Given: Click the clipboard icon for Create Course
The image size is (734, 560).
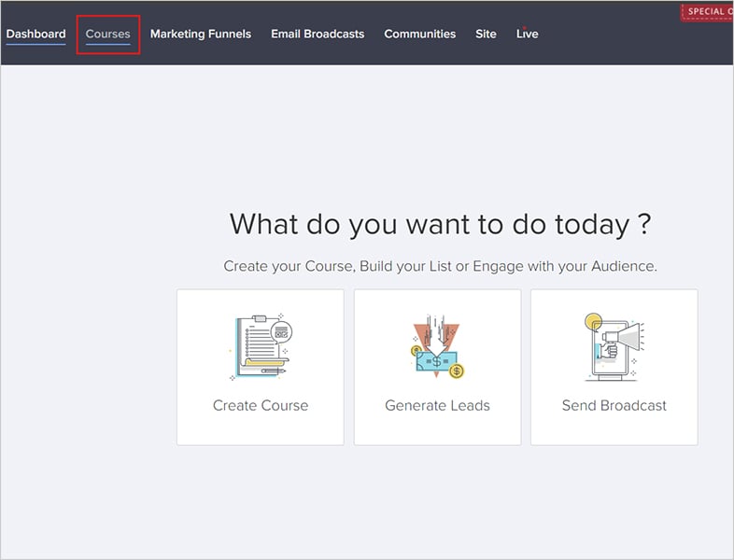Looking at the screenshot, I should point(257,347).
